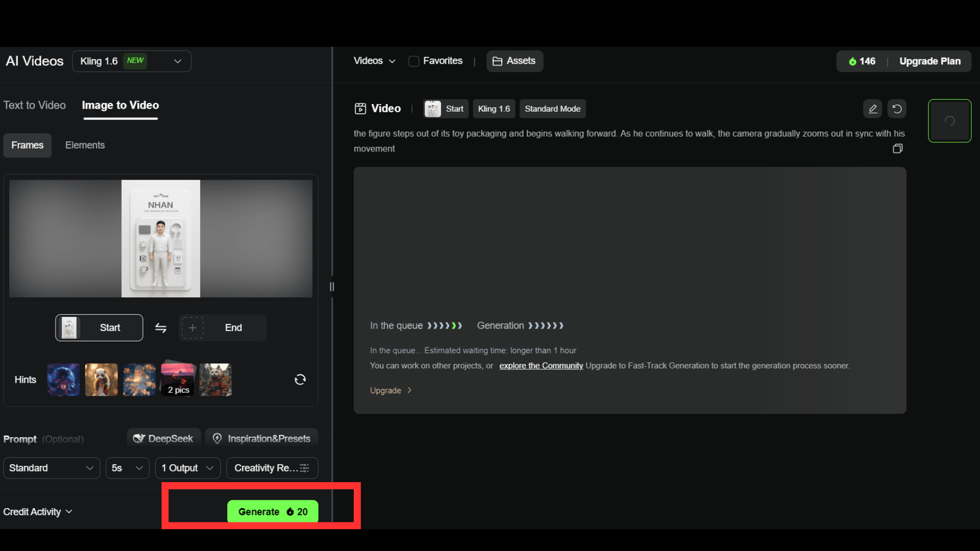Viewport: 980px width, 551px height.
Task: Swap start and end frames icon
Action: tap(161, 328)
